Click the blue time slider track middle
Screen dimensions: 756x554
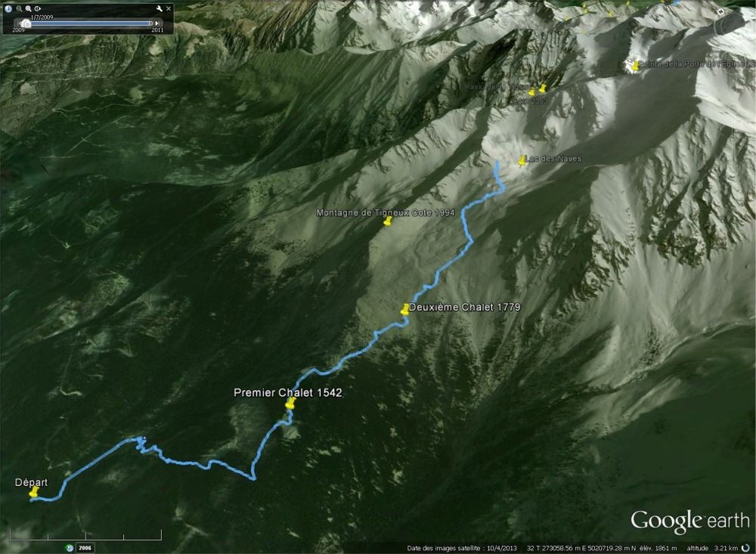pyautogui.click(x=91, y=23)
